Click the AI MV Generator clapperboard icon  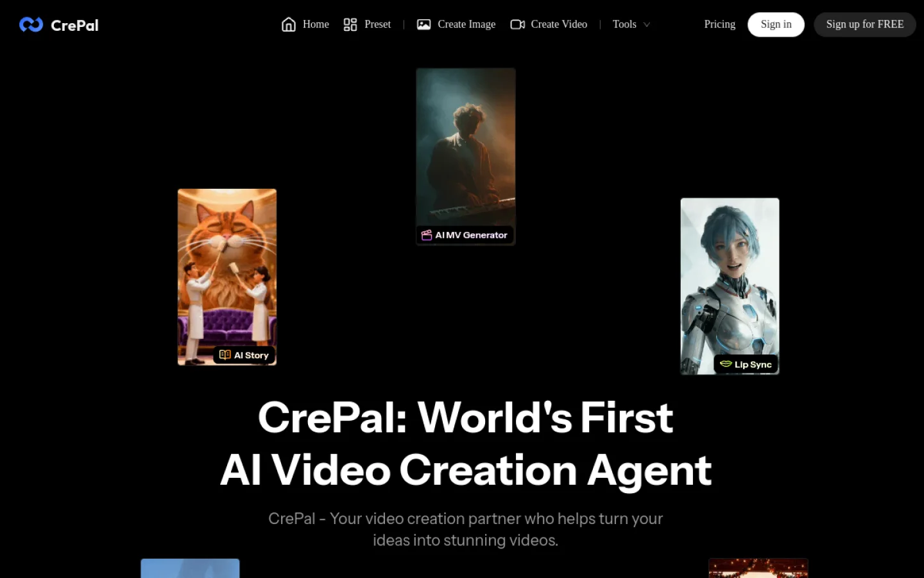pyautogui.click(x=427, y=235)
